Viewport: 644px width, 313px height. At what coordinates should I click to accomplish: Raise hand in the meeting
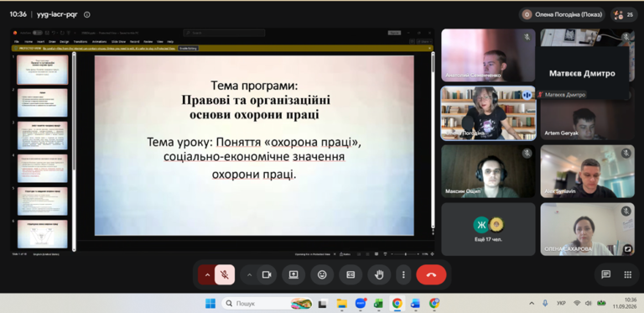point(379,274)
